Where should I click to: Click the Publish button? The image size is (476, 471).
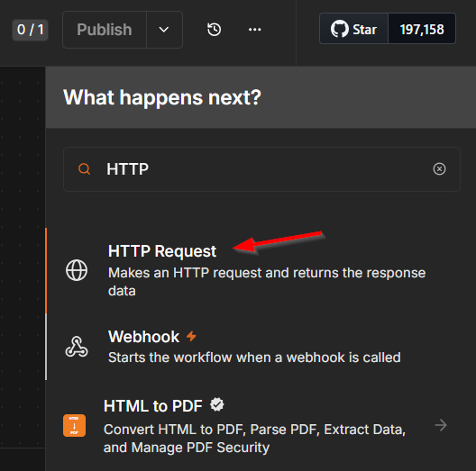point(105,30)
